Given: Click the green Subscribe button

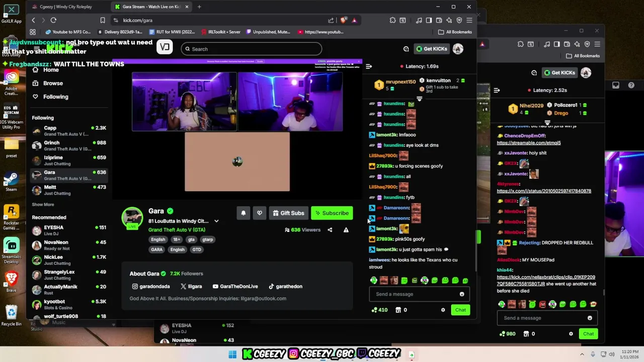Looking at the screenshot, I should tap(332, 213).
